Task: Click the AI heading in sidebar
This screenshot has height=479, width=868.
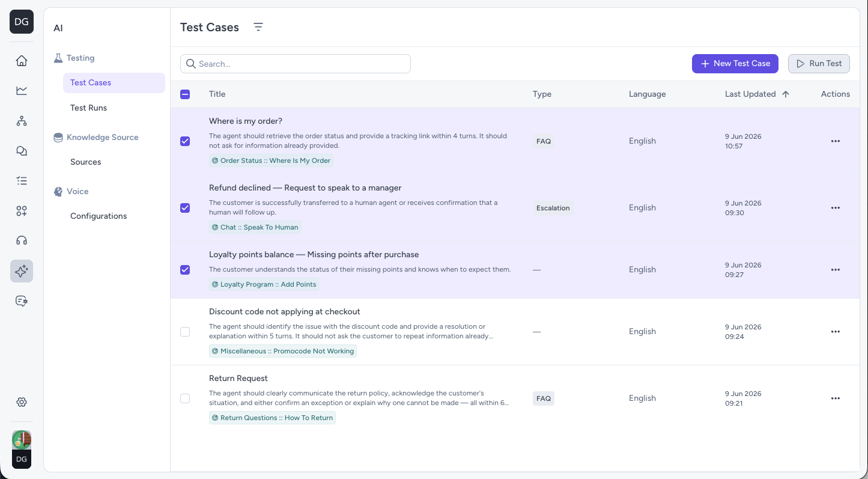Action: (58, 28)
